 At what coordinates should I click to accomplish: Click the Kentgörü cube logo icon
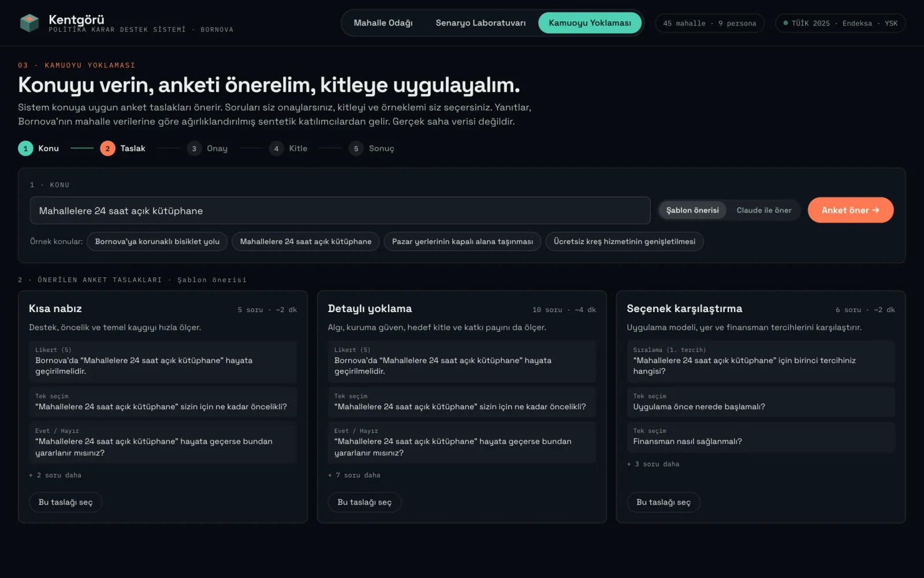click(x=29, y=23)
